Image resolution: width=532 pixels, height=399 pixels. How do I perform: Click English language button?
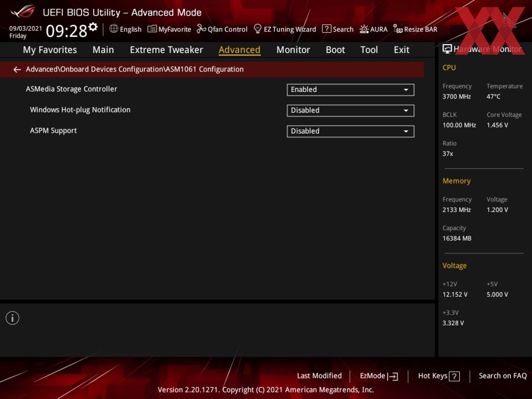click(x=131, y=29)
